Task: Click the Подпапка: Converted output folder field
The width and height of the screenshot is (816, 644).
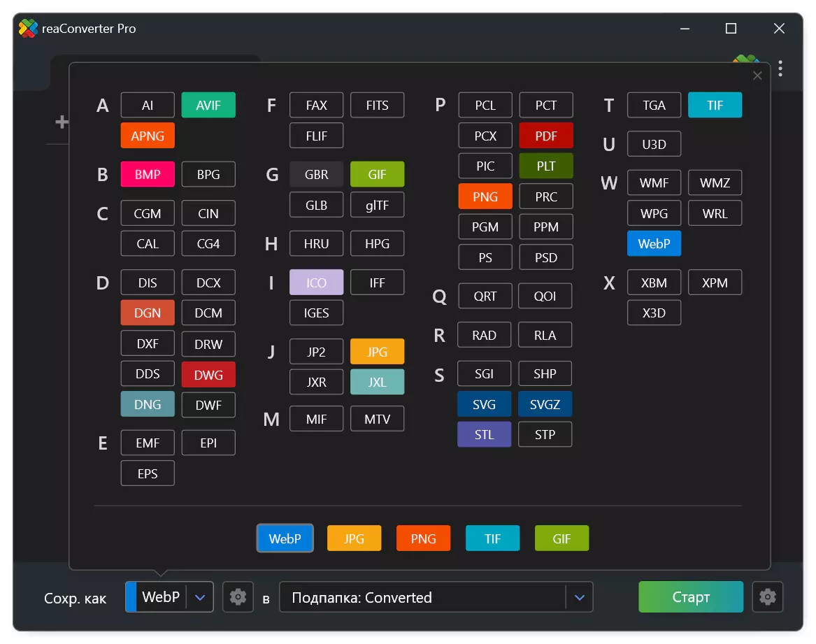Action: point(422,597)
